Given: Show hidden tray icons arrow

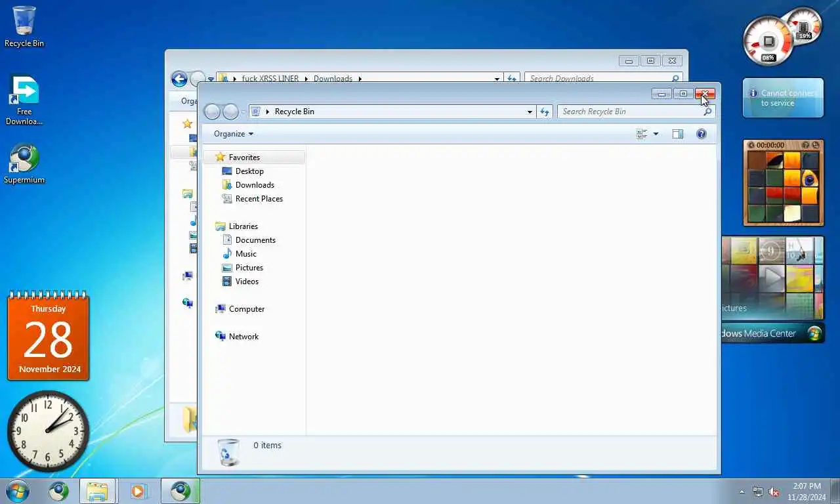Looking at the screenshot, I should point(742,492).
